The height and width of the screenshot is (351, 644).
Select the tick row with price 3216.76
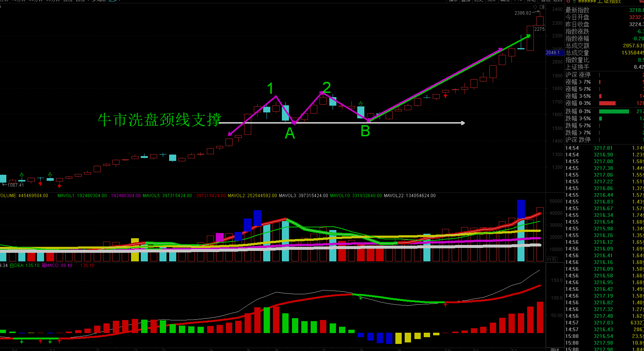pyautogui.click(x=604, y=235)
